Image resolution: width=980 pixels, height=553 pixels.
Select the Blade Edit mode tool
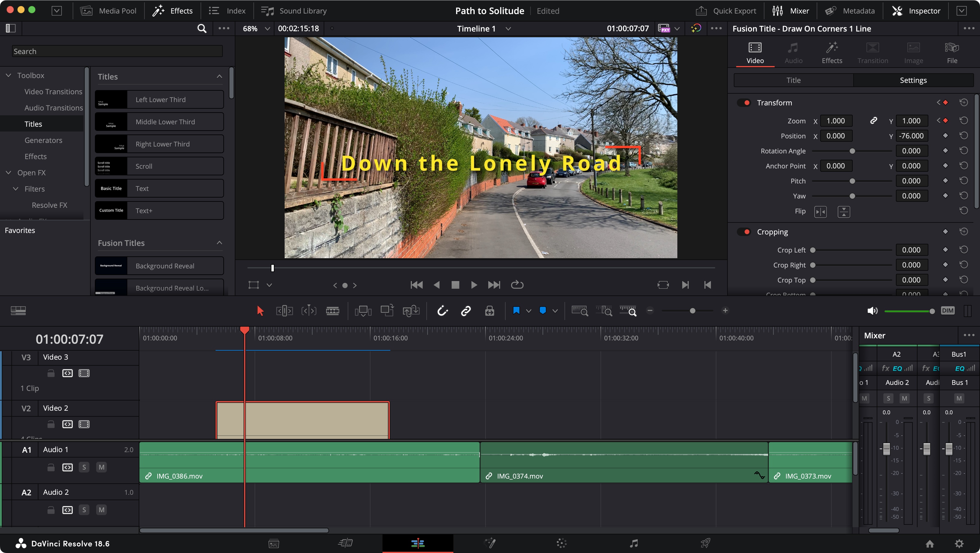(x=332, y=311)
